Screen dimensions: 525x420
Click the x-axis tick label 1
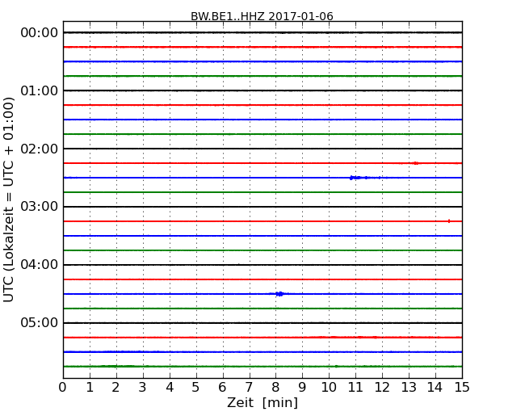click(90, 388)
